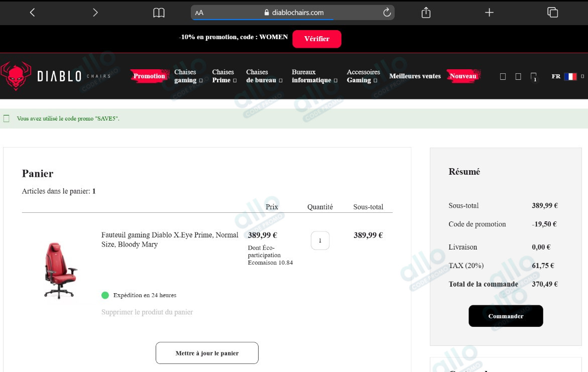Open the Meilleures ventes menu item

tap(415, 76)
